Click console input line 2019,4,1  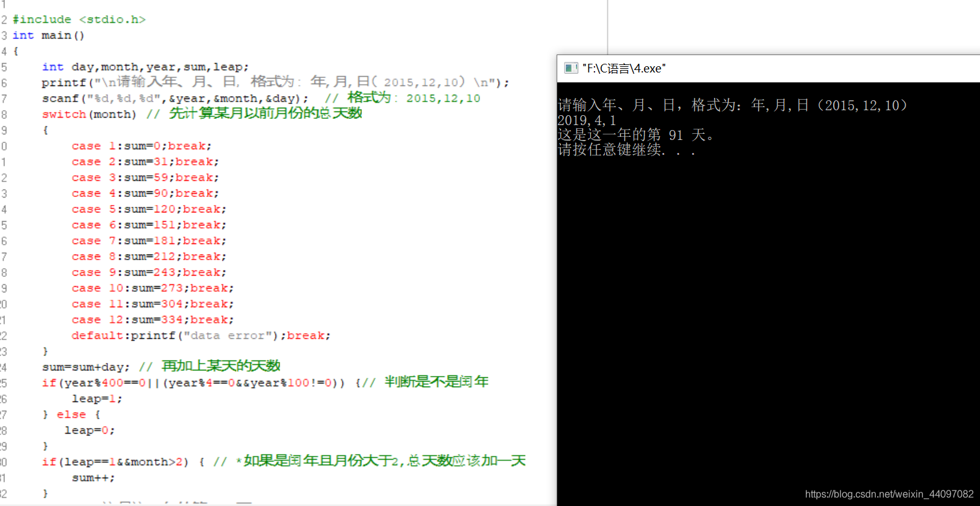coord(587,121)
